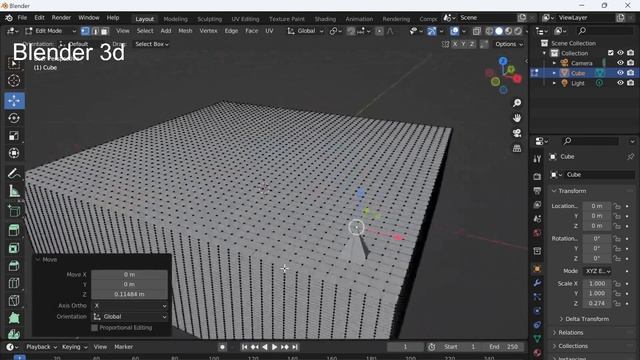Activate the Move tool

(x=14, y=100)
